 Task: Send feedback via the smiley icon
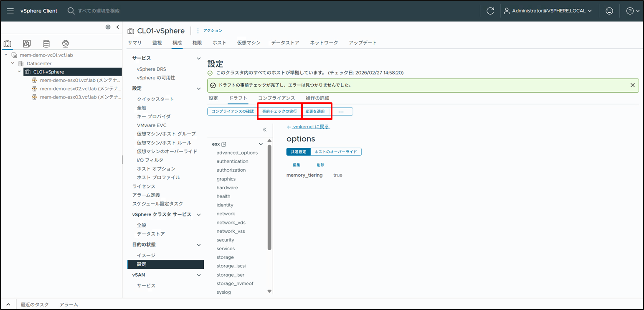tap(609, 10)
